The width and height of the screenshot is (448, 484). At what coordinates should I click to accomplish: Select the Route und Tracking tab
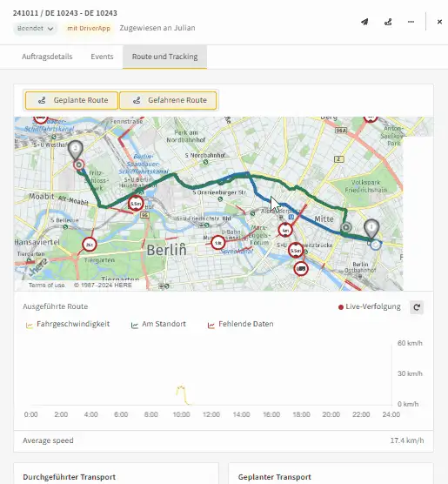pos(164,57)
